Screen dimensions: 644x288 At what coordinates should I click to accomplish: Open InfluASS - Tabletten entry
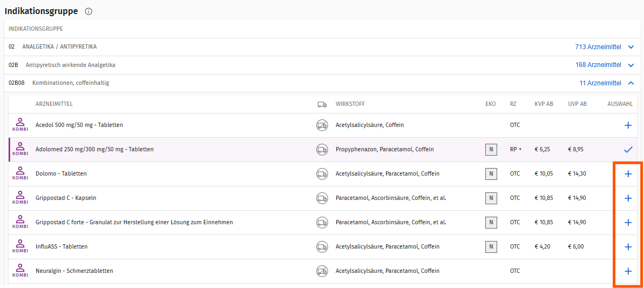point(62,246)
